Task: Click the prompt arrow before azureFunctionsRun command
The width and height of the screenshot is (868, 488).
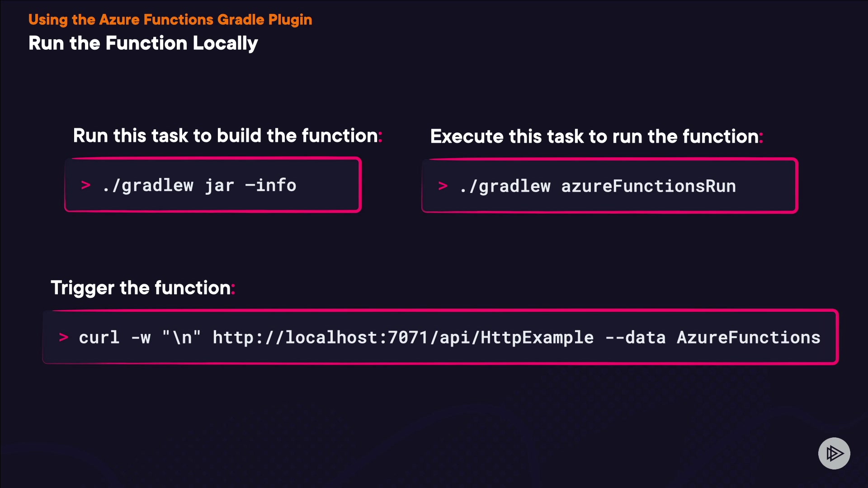Action: coord(443,186)
